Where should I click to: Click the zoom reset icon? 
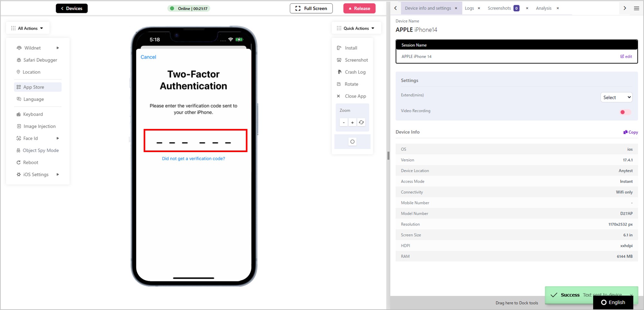[x=361, y=122]
